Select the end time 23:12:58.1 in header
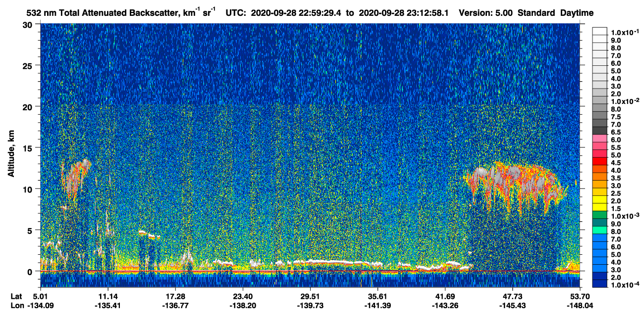 click(427, 13)
